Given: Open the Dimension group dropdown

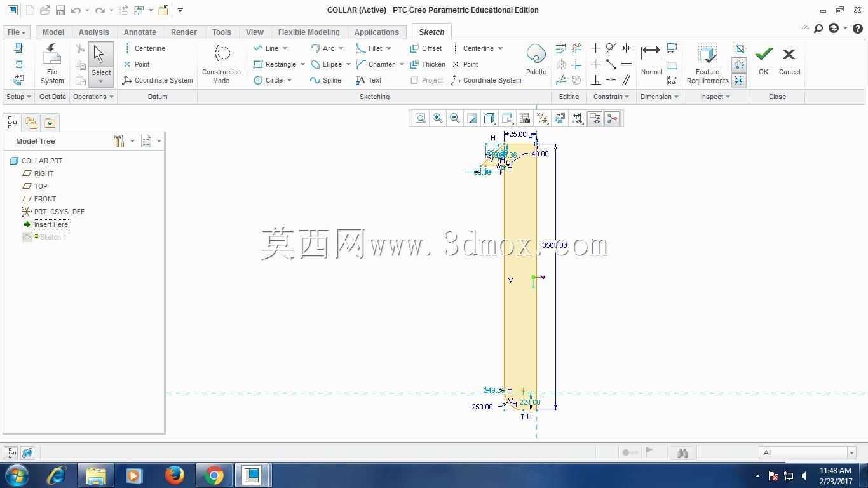Looking at the screenshot, I should 659,97.
